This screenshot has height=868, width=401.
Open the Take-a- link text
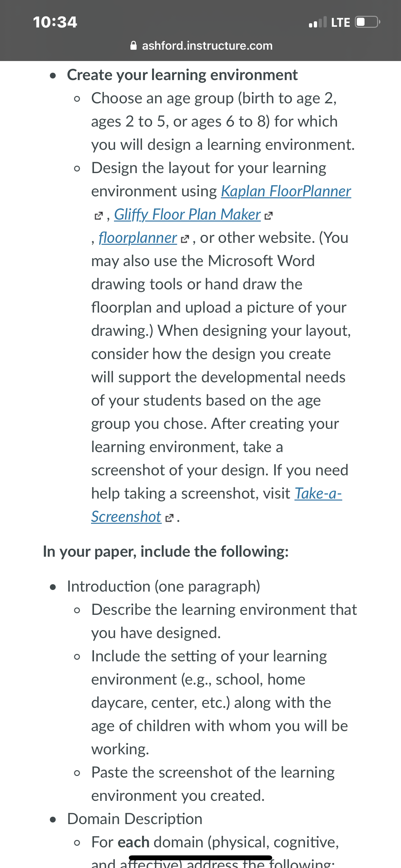pyautogui.click(x=318, y=493)
